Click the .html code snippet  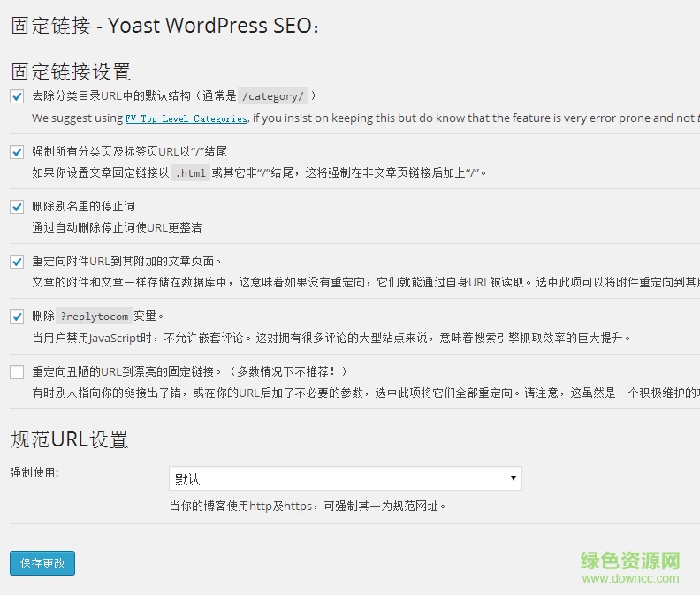[191, 173]
